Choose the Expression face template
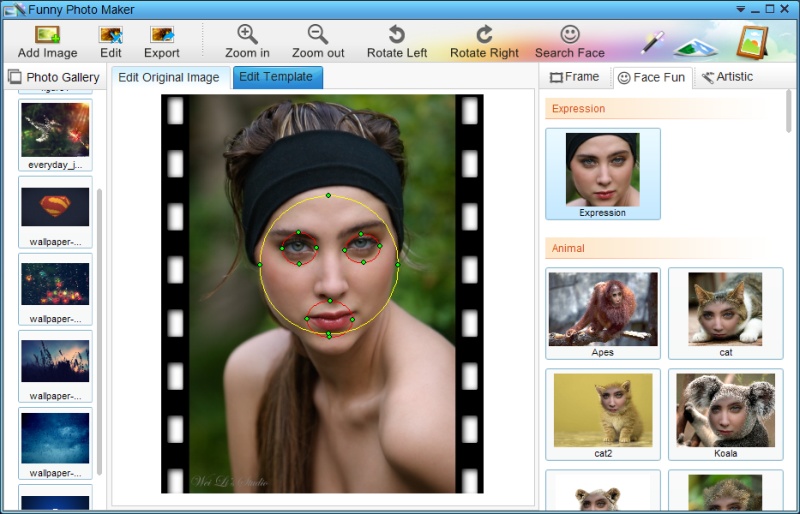 point(603,174)
